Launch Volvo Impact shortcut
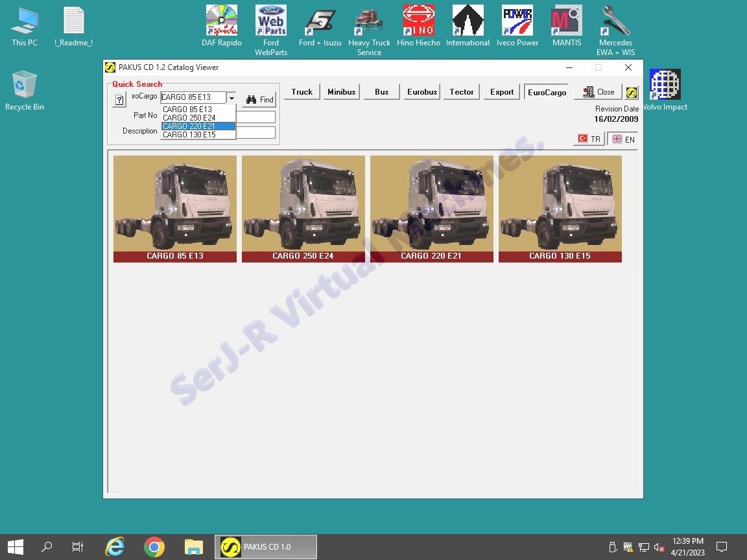 pos(665,91)
